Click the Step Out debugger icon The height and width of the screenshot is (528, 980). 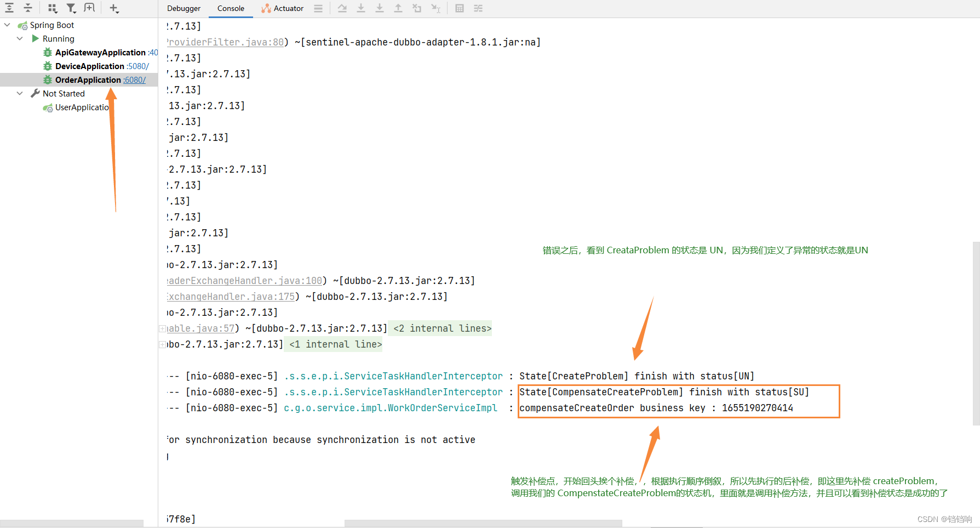pos(398,8)
